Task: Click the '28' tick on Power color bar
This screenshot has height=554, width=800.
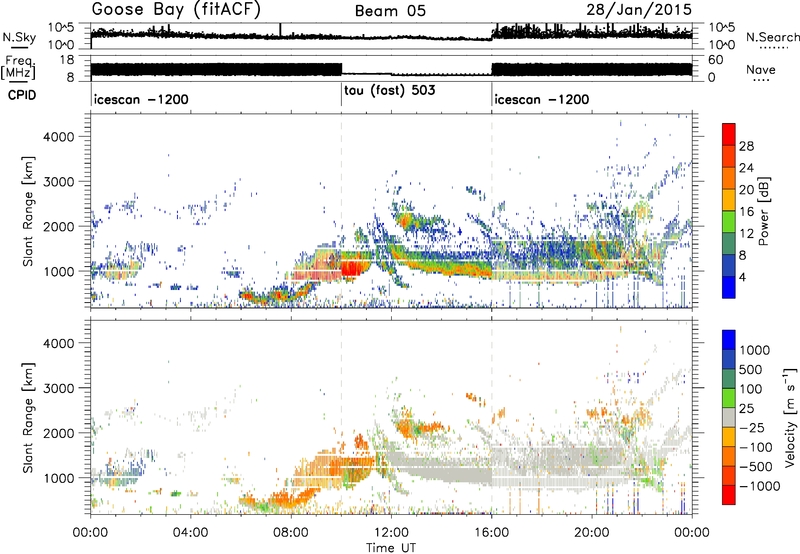Action: [746, 146]
